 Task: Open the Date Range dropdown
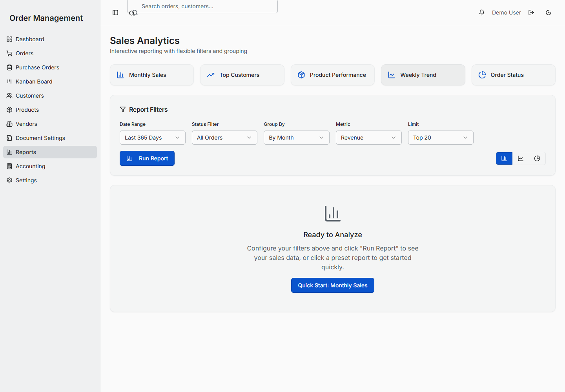point(153,138)
